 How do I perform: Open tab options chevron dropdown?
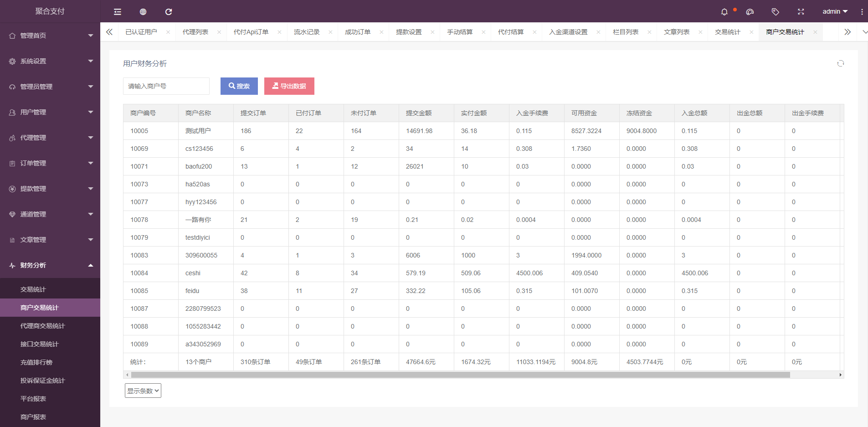[x=864, y=32]
